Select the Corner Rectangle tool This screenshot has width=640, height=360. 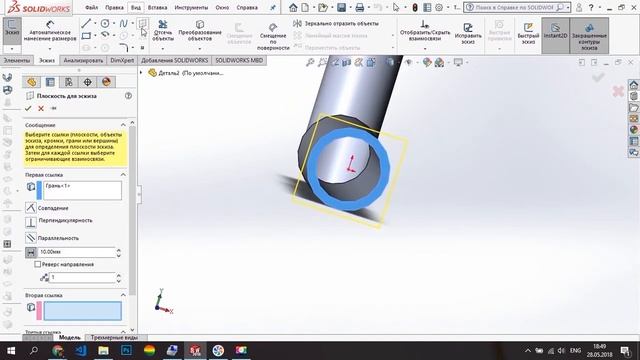coord(86,36)
